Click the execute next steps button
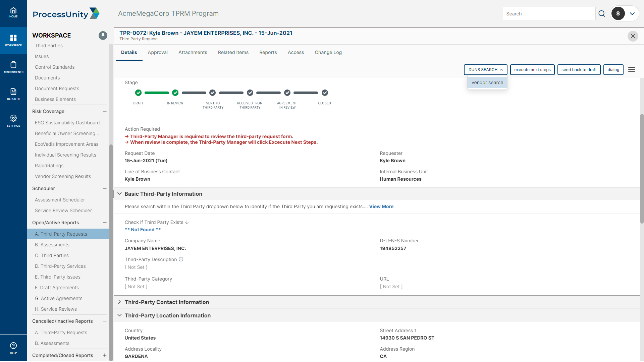Screen dimensions: 644x362 pos(532,70)
